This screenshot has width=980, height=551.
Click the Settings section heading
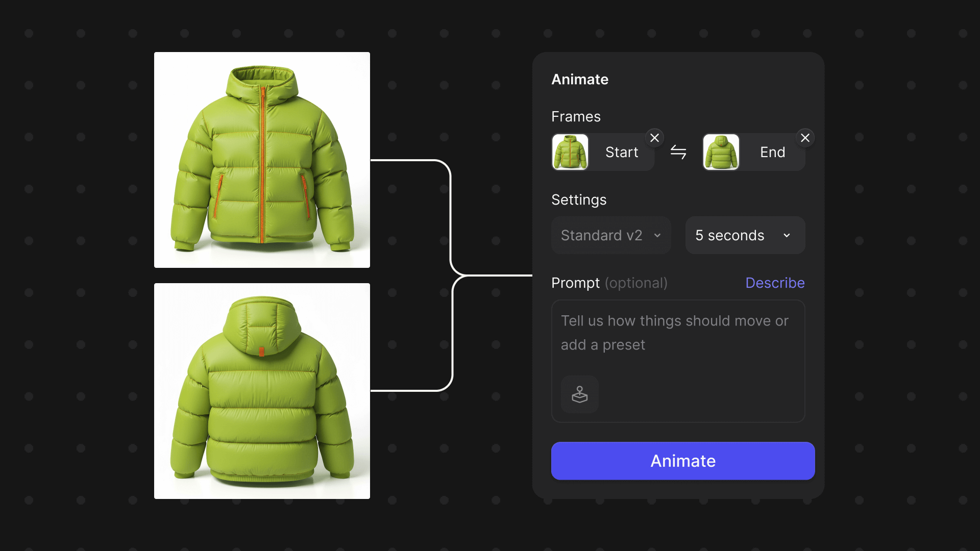(x=578, y=199)
